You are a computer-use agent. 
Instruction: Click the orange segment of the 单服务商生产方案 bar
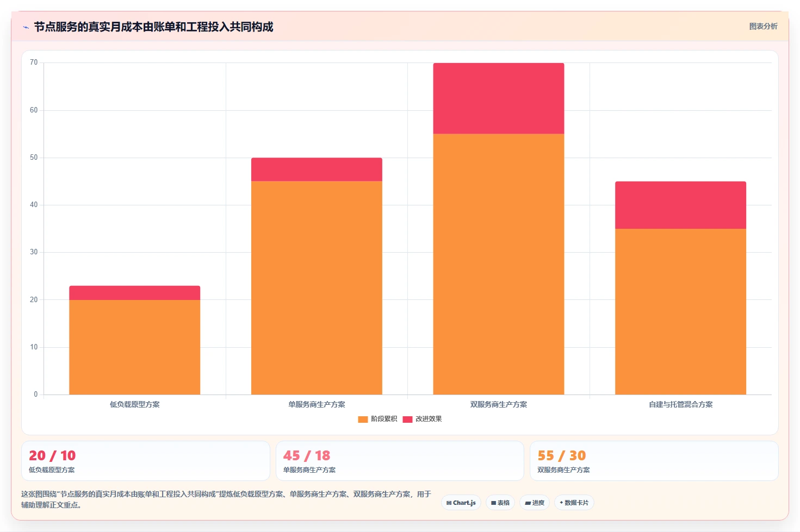click(317, 288)
